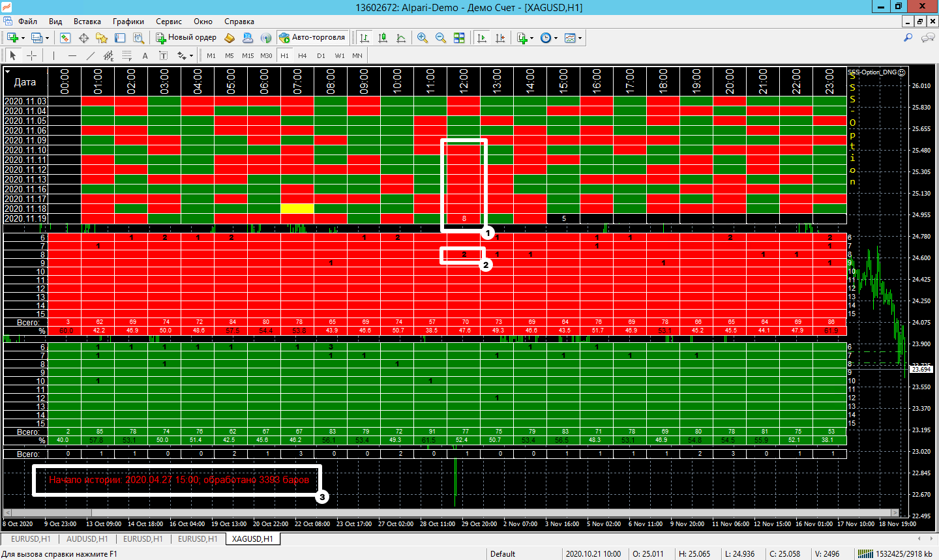Open the Market Watch panel
This screenshot has height=560, width=939.
(x=65, y=38)
